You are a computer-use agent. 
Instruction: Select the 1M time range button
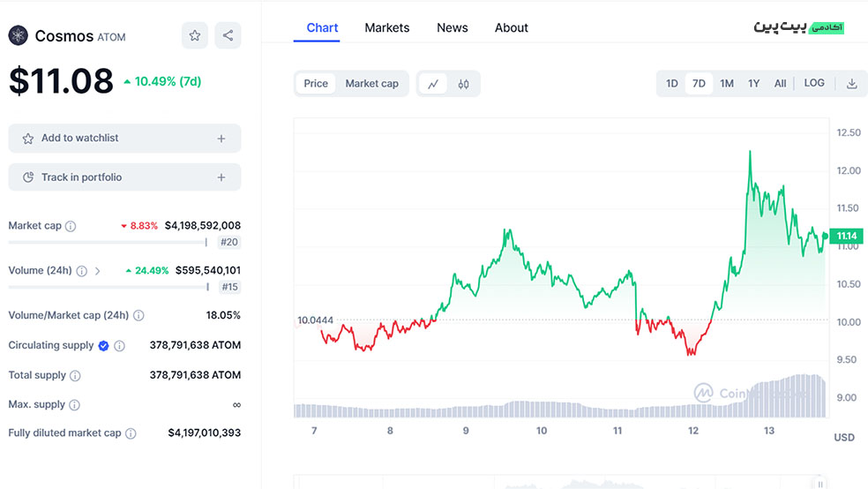[726, 84]
